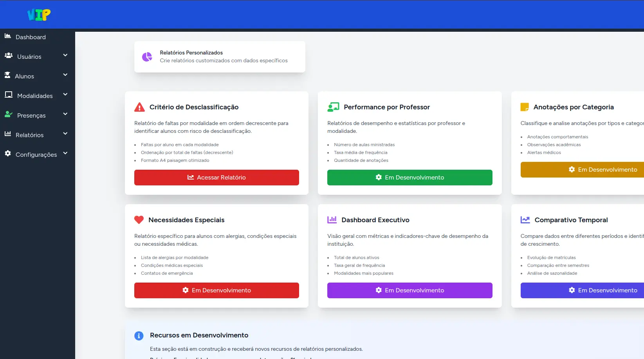
Task: Click purple Em Desenvolvimento button under Dashboard Executivo
Action: 409,290
